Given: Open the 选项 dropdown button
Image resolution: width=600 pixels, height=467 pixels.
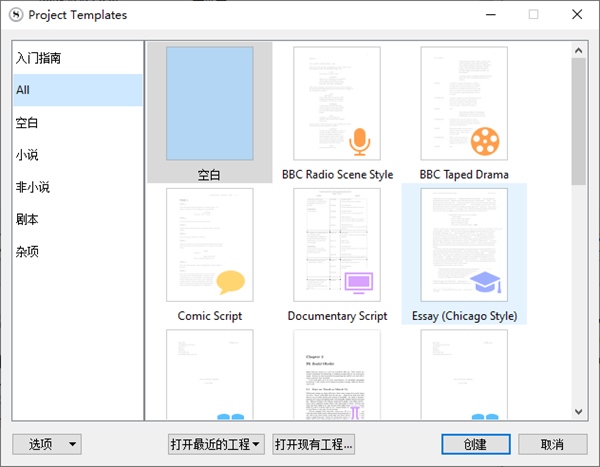Looking at the screenshot, I should 47,444.
